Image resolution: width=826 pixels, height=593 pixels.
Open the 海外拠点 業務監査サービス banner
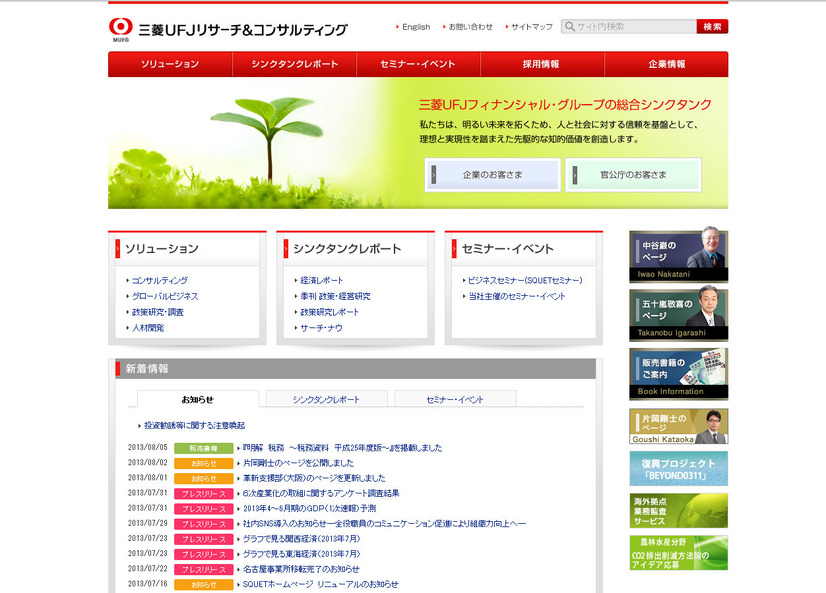(x=678, y=511)
